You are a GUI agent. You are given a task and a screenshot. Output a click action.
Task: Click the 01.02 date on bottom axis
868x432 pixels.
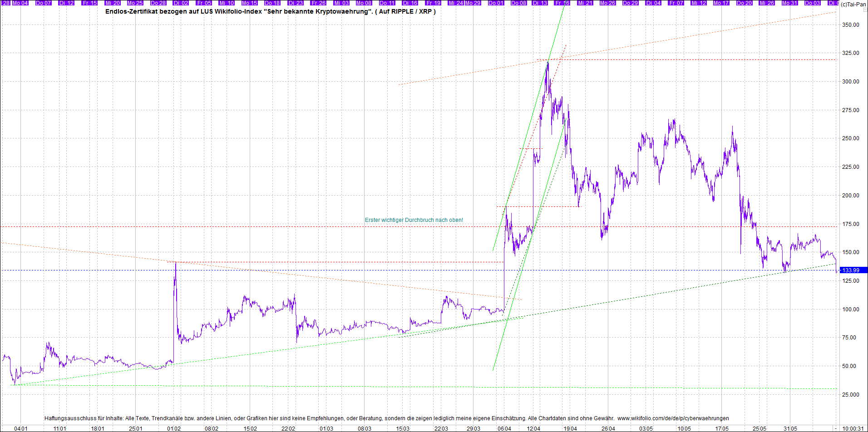[x=174, y=428]
